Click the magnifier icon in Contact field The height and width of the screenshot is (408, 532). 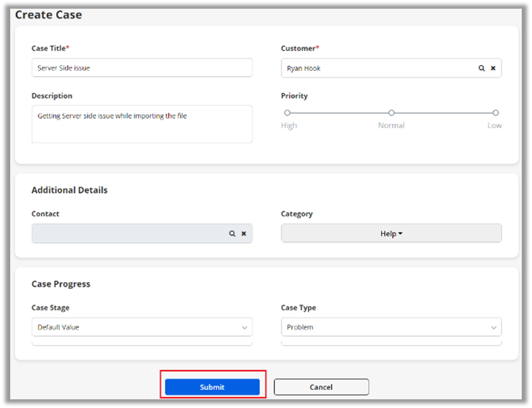point(232,233)
